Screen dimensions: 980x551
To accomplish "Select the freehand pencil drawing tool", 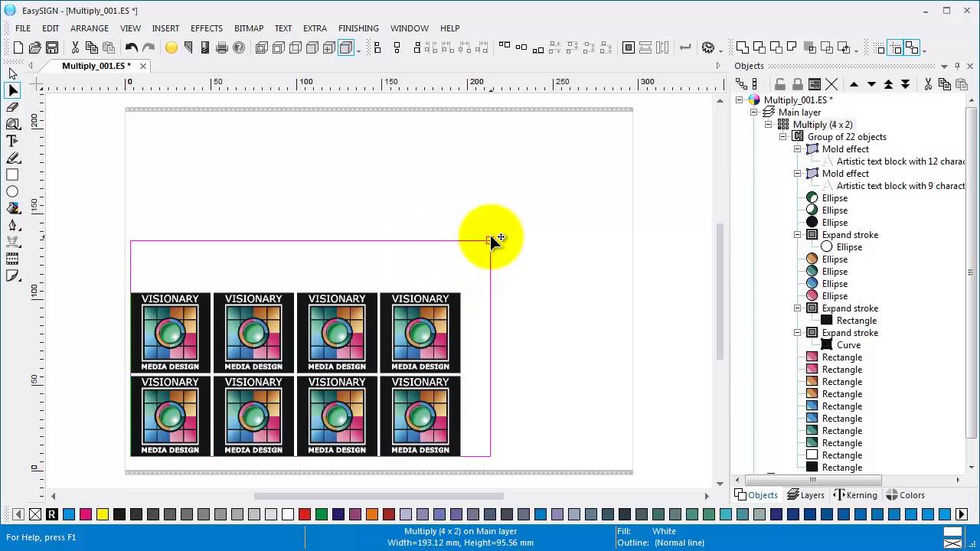I will pos(12,158).
